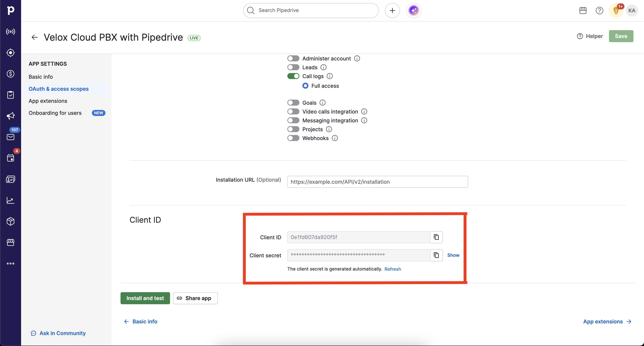The height and width of the screenshot is (346, 644).
Task: Open Basic info settings section
Action: [x=40, y=77]
